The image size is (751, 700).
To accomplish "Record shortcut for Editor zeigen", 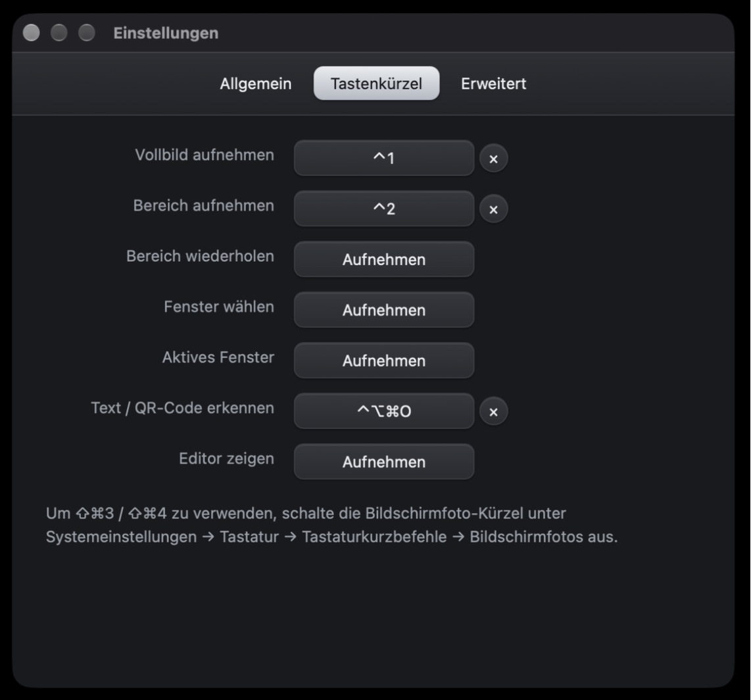I will (x=384, y=461).
